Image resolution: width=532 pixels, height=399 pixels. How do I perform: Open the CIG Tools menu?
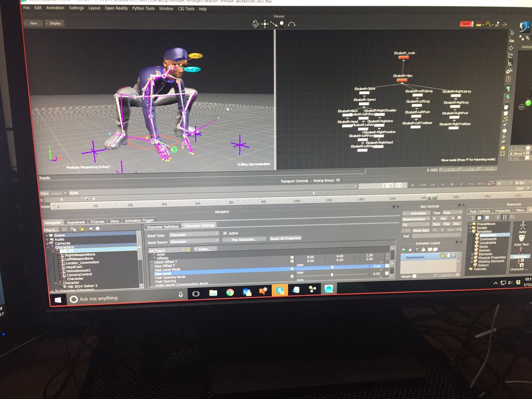coord(186,8)
